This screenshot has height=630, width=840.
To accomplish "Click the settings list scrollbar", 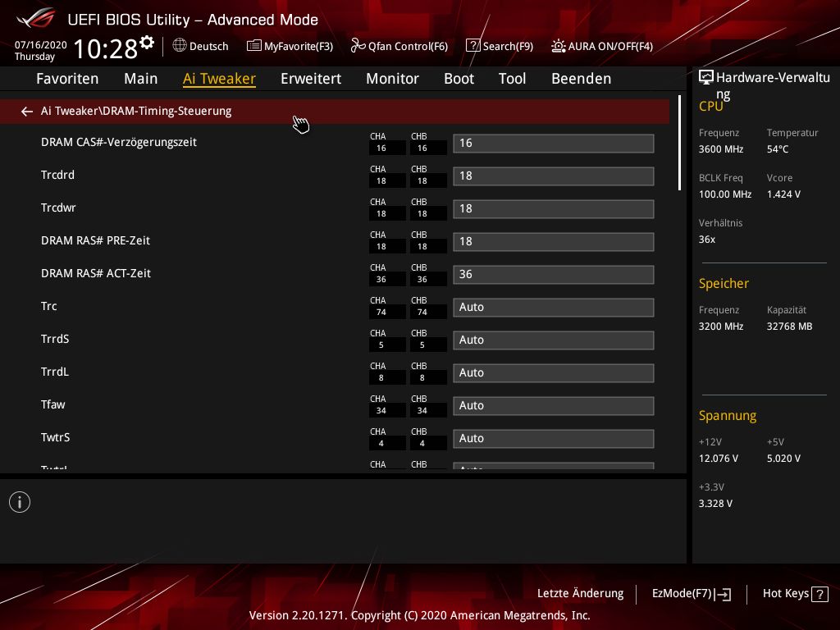I will (679, 143).
